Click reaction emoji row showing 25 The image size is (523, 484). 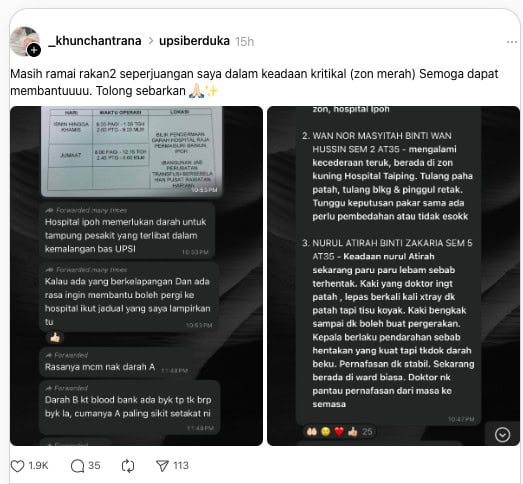click(340, 432)
